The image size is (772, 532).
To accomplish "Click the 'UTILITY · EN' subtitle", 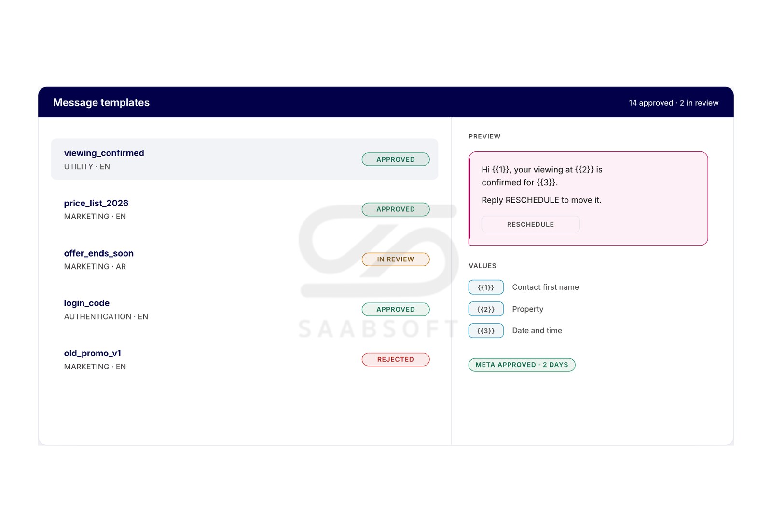I will [x=87, y=166].
